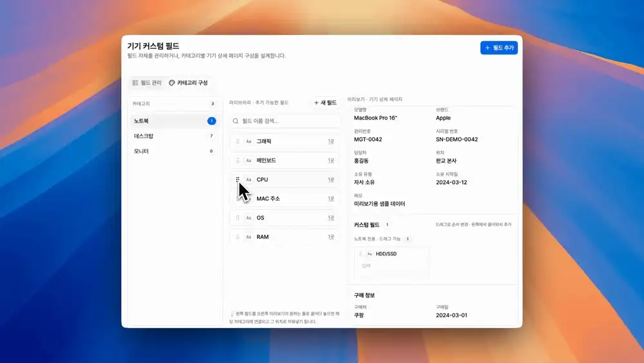Click the HDD/SSD custom field label
Screen dimensions: 644x363
[x=386, y=254]
